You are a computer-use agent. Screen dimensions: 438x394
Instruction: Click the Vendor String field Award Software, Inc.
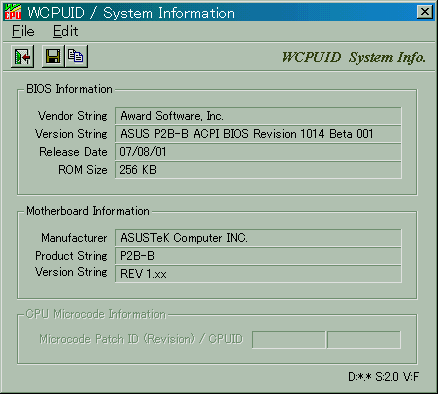tap(258, 116)
